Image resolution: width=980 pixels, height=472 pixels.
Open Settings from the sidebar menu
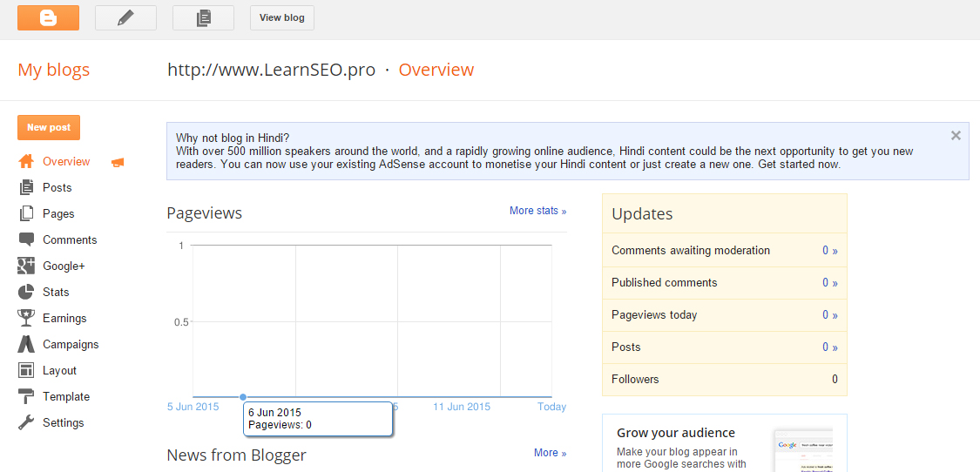tap(63, 423)
